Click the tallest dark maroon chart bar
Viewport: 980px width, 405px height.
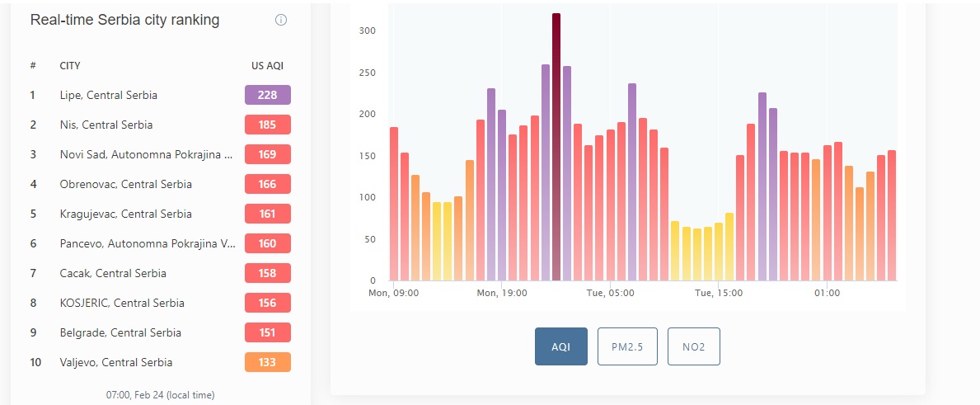point(556,147)
